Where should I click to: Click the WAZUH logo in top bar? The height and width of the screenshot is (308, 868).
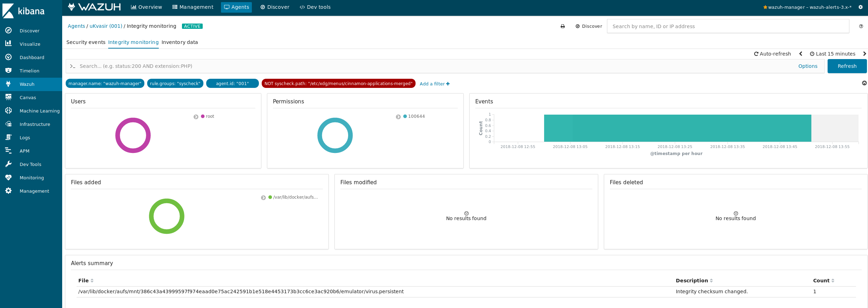[x=94, y=7]
